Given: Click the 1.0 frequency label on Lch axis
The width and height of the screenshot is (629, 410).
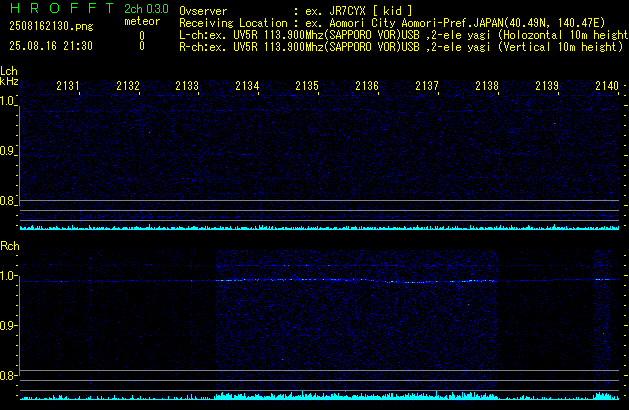Looking at the screenshot, I should pos(7,101).
